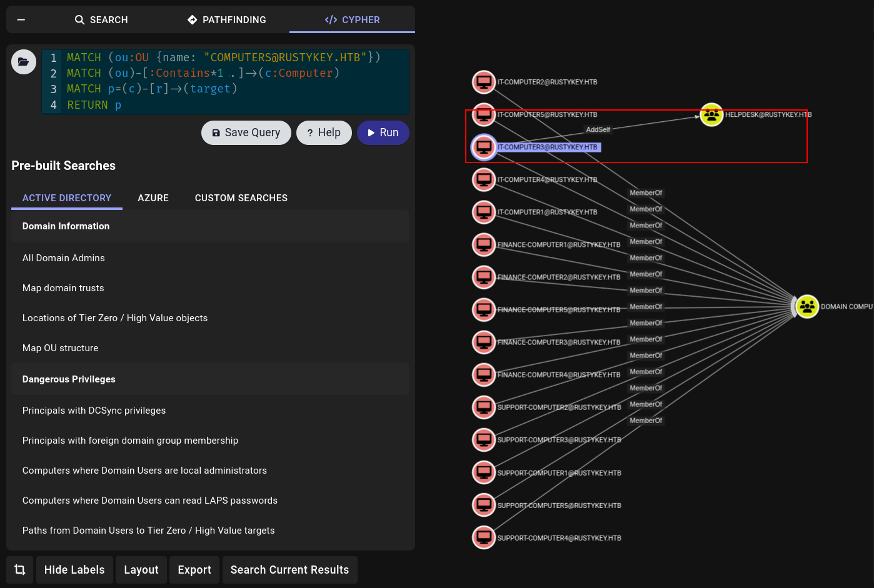Run the Cypher query

[383, 132]
